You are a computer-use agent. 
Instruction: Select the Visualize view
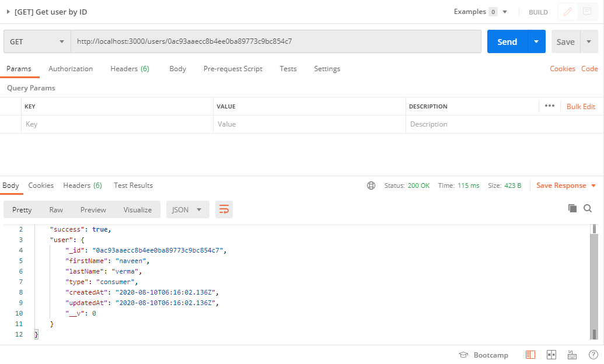point(138,209)
